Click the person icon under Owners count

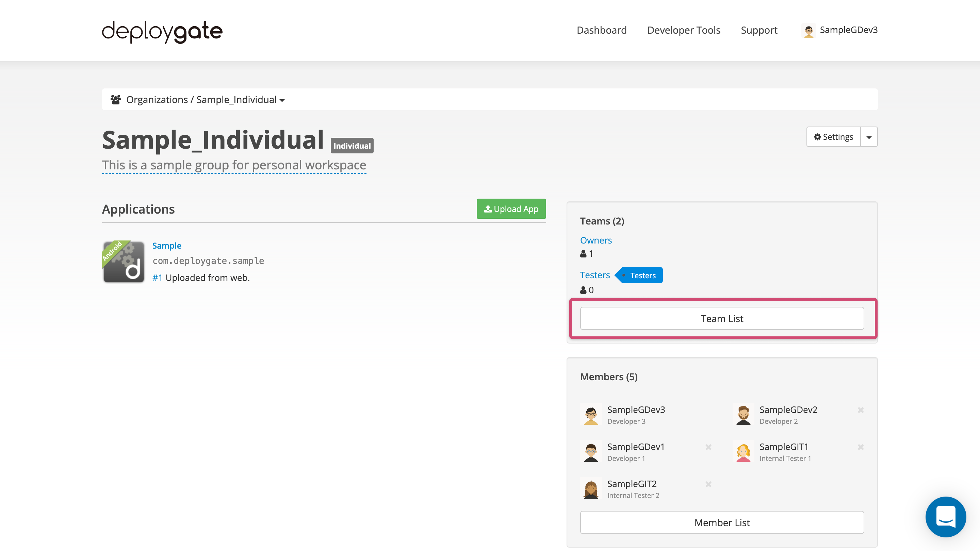[x=583, y=254]
